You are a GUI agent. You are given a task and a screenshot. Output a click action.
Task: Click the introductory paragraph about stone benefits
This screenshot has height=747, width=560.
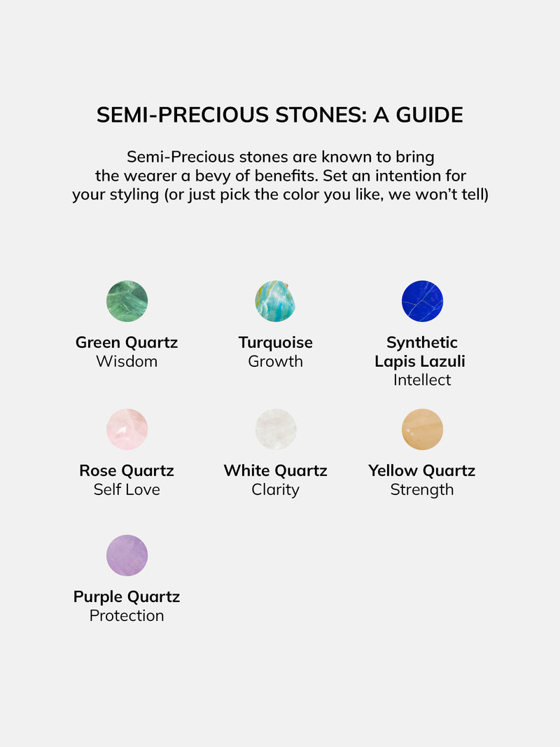281,176
